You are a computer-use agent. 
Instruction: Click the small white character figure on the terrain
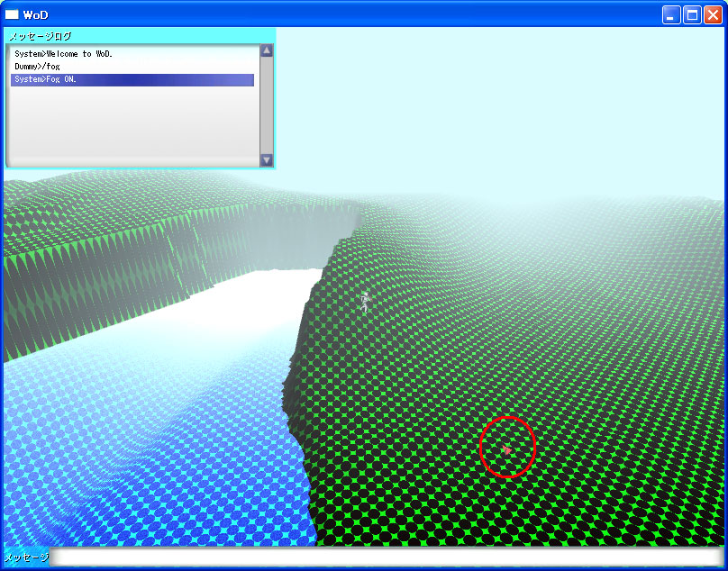coord(365,302)
